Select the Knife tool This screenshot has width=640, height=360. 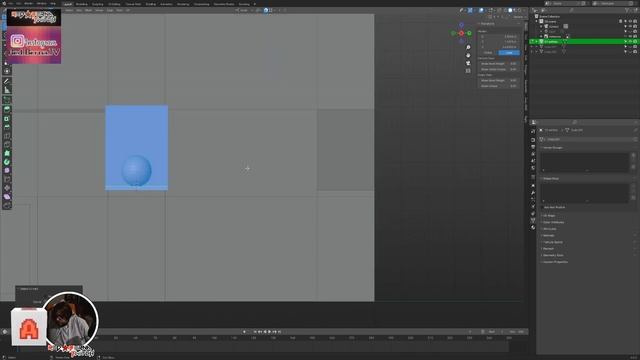click(x=7, y=144)
